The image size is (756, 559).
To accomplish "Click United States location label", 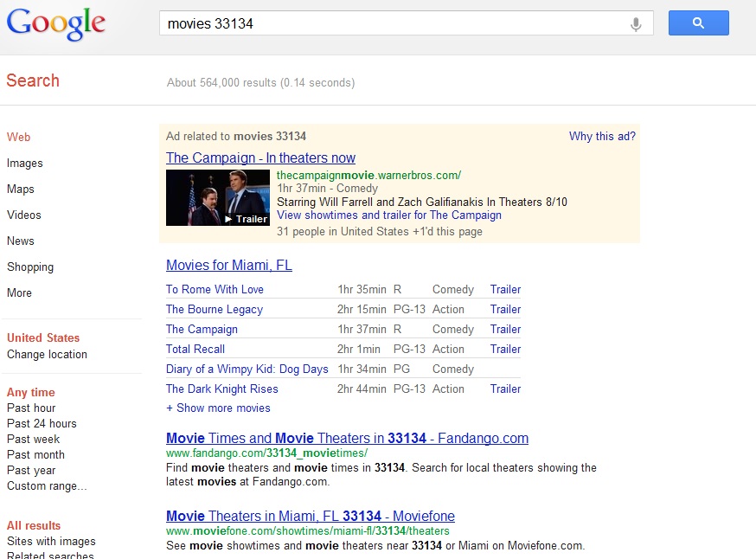I will coord(43,337).
